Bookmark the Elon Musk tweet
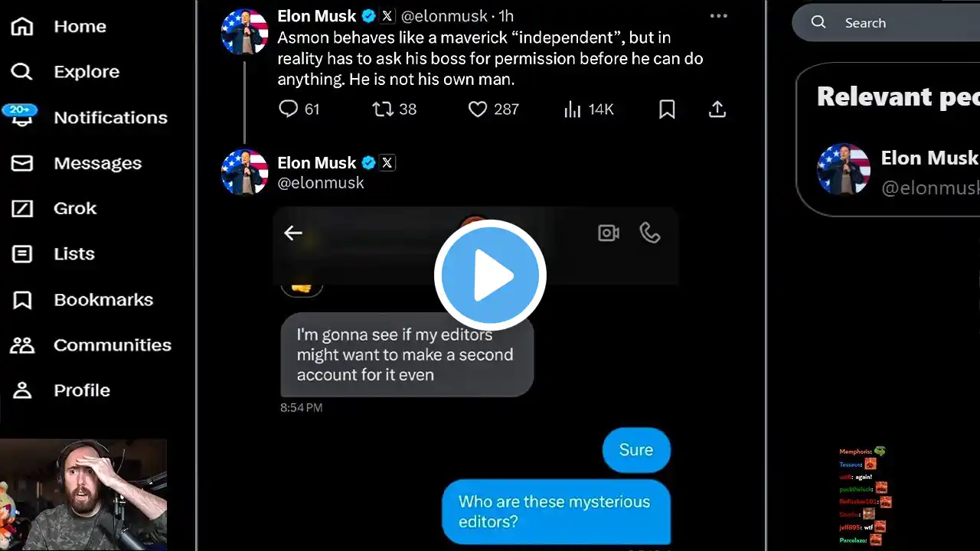Viewport: 980px width, 551px height. click(x=667, y=109)
